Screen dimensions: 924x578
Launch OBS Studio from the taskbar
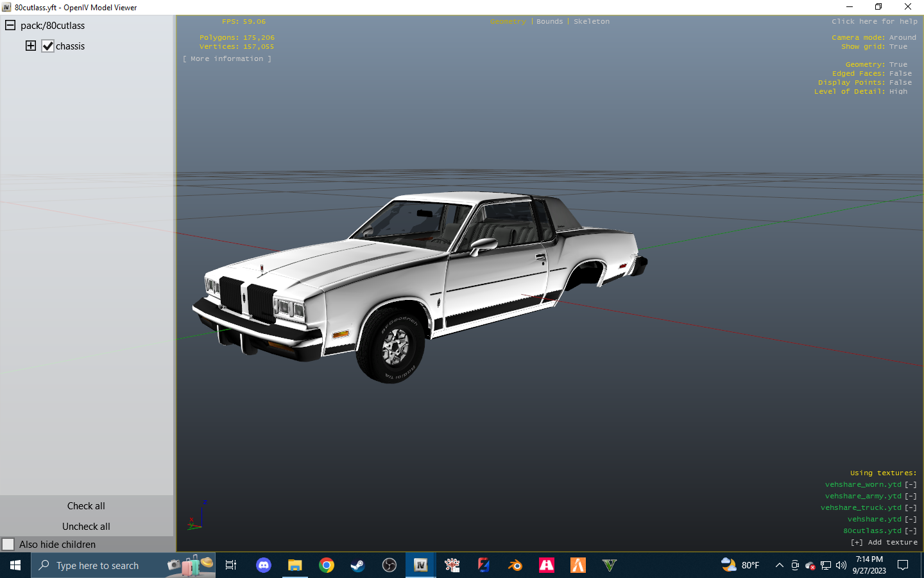tap(389, 565)
